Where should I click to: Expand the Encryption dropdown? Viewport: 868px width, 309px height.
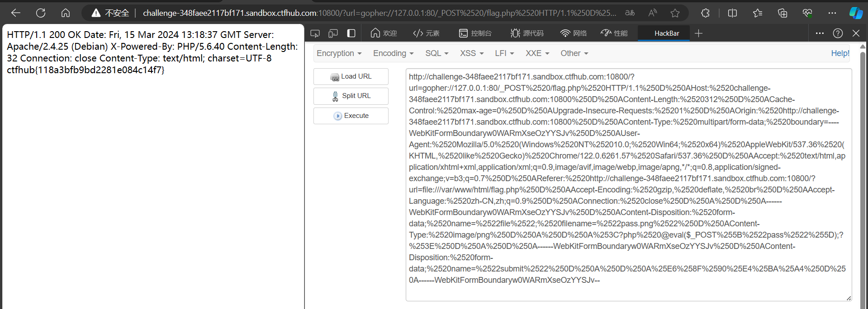pos(339,53)
